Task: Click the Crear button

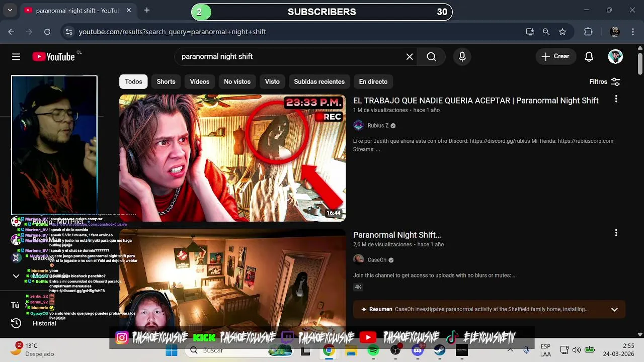Action: (555, 56)
